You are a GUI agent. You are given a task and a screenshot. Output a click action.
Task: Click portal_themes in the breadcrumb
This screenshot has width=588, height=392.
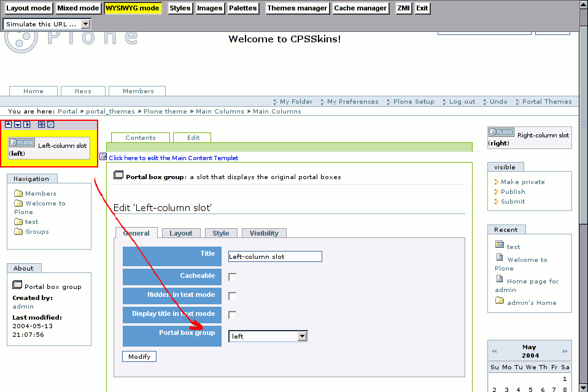point(110,111)
